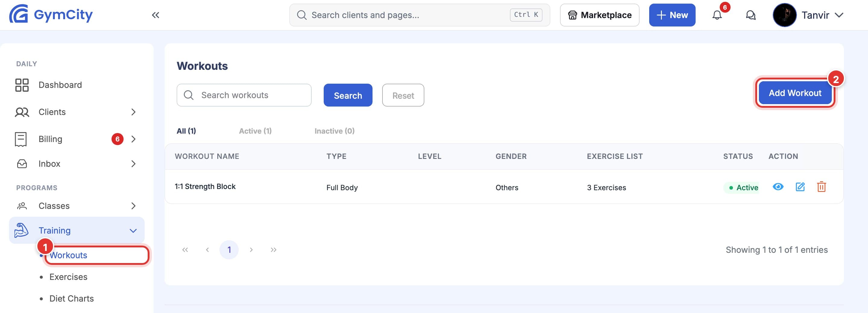Image resolution: width=868 pixels, height=313 pixels.
Task: Expand the Billing submenu chevron
Action: point(134,139)
